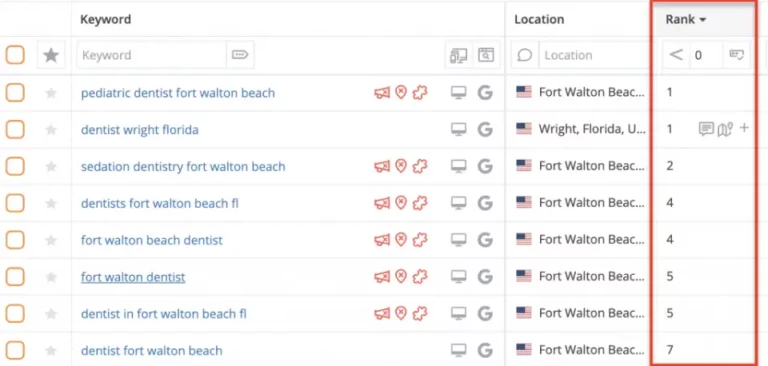768x366 pixels.
Task: Open the keyword tag filter dropdown
Action: coord(240,55)
